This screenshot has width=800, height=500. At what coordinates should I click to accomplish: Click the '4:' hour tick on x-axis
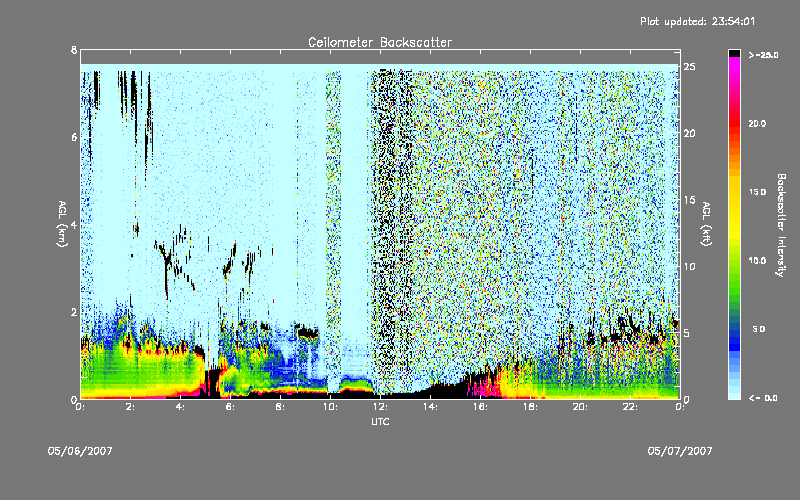click(x=181, y=407)
